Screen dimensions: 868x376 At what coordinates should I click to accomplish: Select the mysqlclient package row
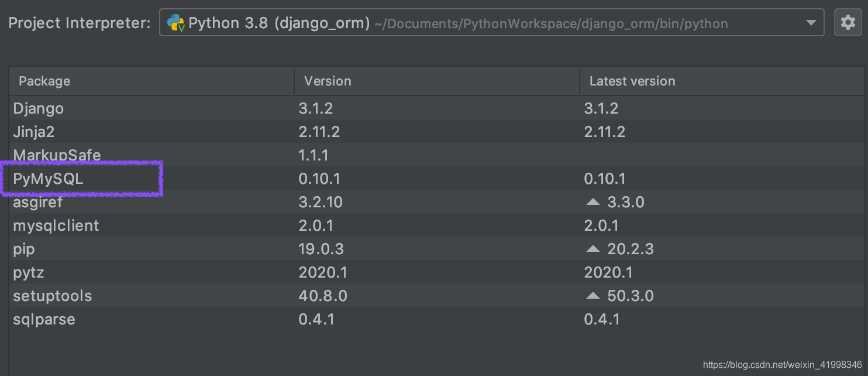coord(56,225)
